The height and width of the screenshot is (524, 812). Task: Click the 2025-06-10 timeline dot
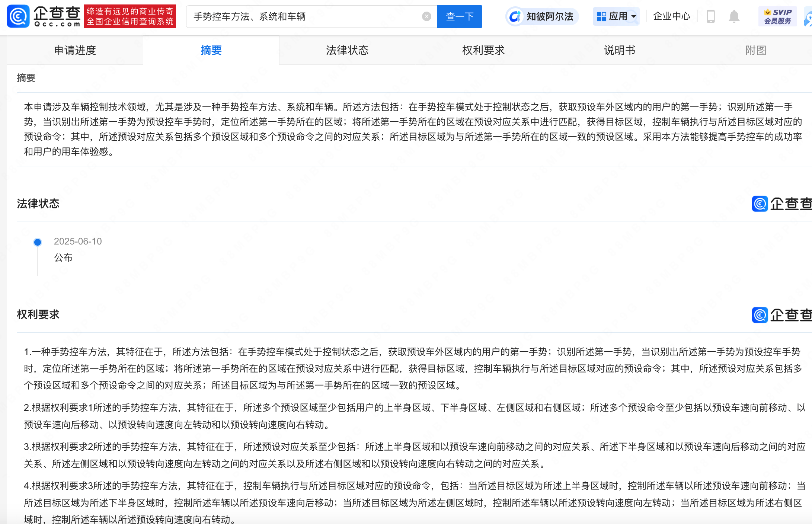38,242
